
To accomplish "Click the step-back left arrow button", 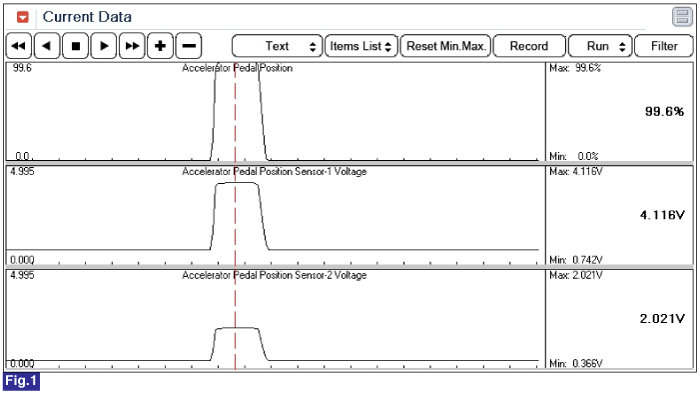I will [47, 46].
